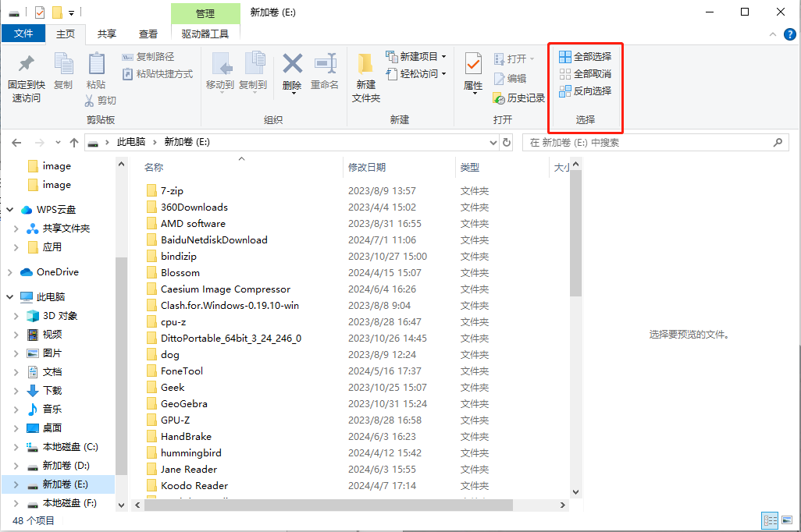Switch to the 查看 ribbon tab

coord(148,34)
